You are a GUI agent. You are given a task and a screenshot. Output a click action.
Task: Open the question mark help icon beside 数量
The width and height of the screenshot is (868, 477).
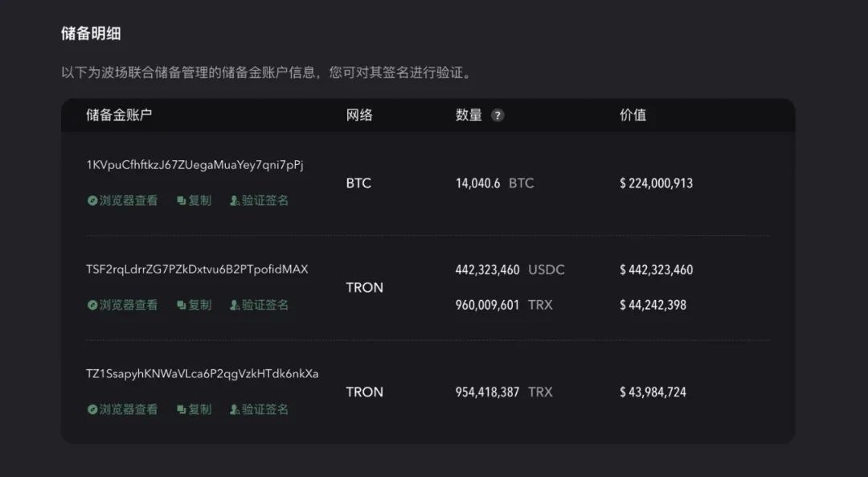(x=497, y=115)
